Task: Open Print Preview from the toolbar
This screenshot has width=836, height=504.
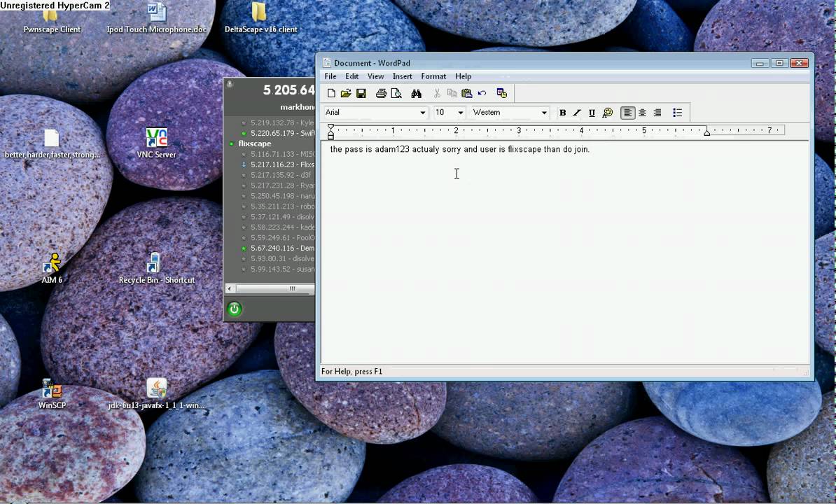Action: [x=396, y=94]
